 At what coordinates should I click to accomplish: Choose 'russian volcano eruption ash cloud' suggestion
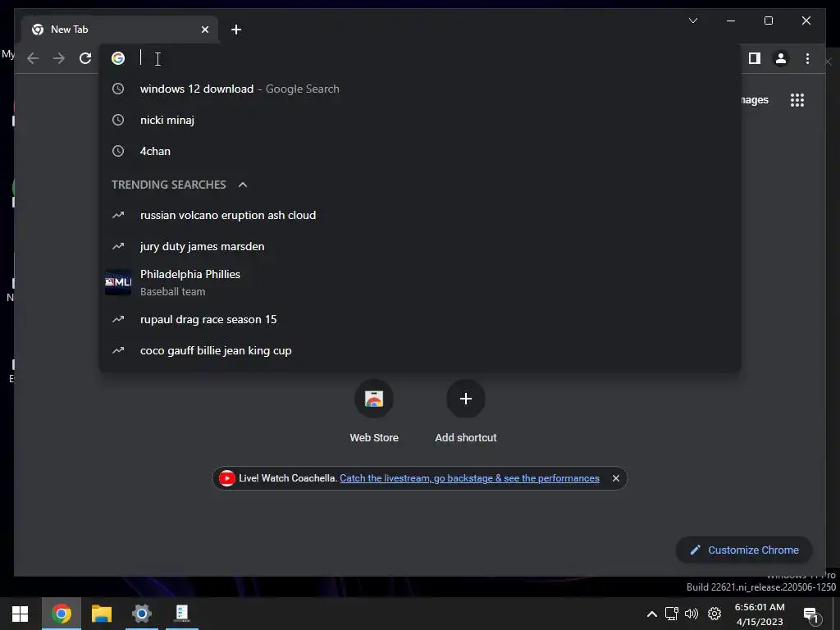[420, 216]
